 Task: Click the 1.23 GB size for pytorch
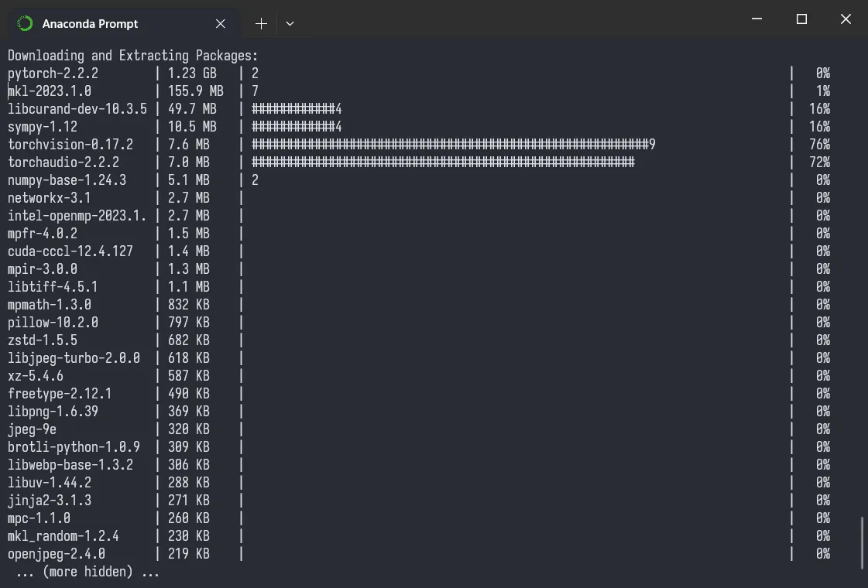click(192, 73)
